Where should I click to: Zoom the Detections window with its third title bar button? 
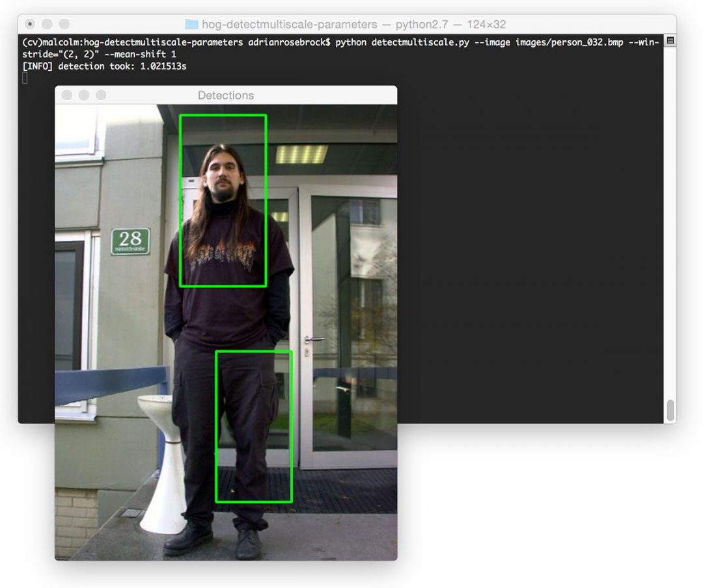coord(101,95)
